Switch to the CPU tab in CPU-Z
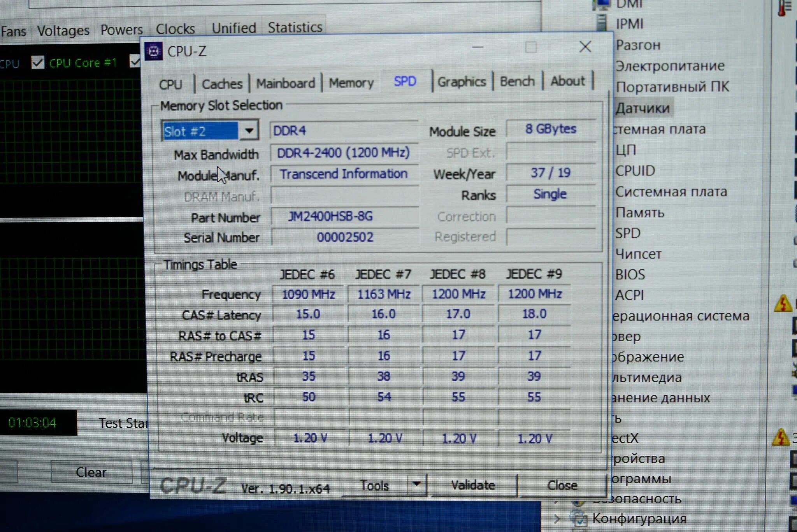 coord(170,84)
